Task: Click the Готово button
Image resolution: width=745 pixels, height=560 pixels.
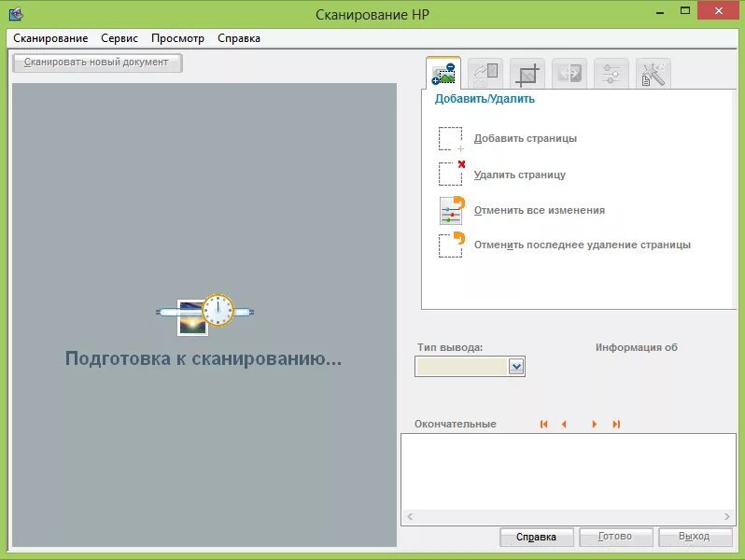Action: (616, 538)
